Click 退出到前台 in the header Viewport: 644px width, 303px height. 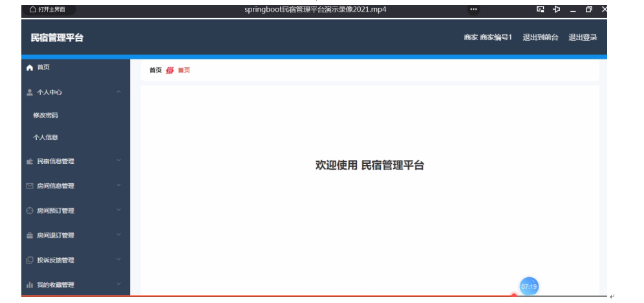(x=541, y=38)
